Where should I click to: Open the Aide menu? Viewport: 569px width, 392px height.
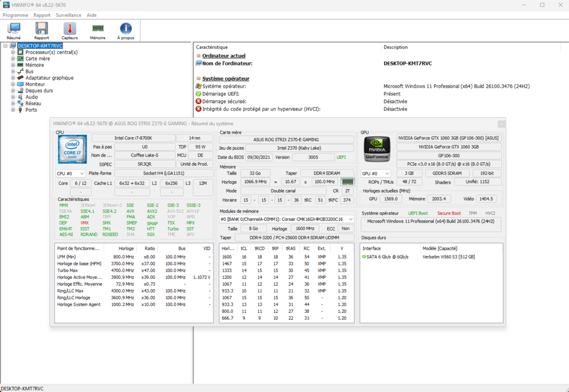pyautogui.click(x=92, y=15)
